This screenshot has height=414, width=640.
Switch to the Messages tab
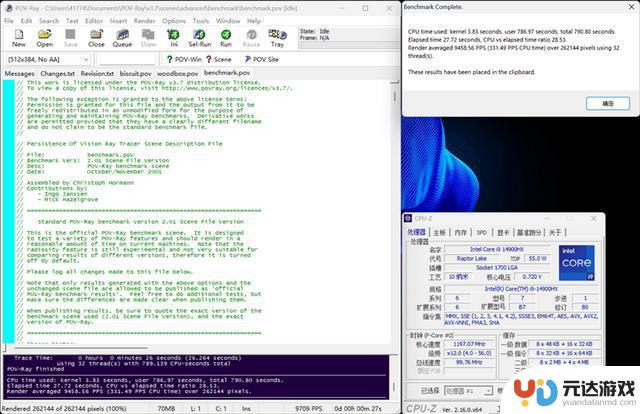pyautogui.click(x=20, y=73)
